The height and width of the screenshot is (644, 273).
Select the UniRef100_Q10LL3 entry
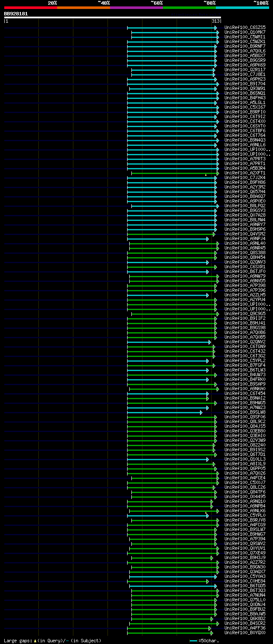pyautogui.click(x=245, y=459)
